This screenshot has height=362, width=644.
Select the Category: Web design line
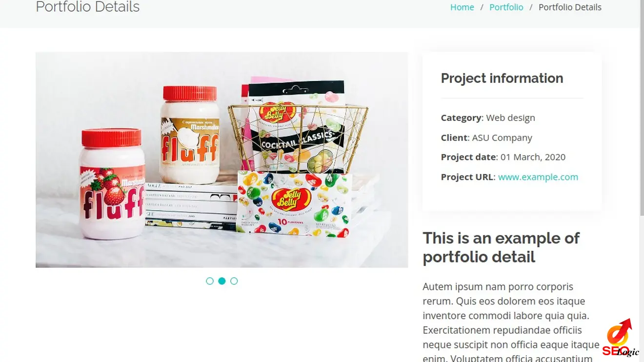488,118
